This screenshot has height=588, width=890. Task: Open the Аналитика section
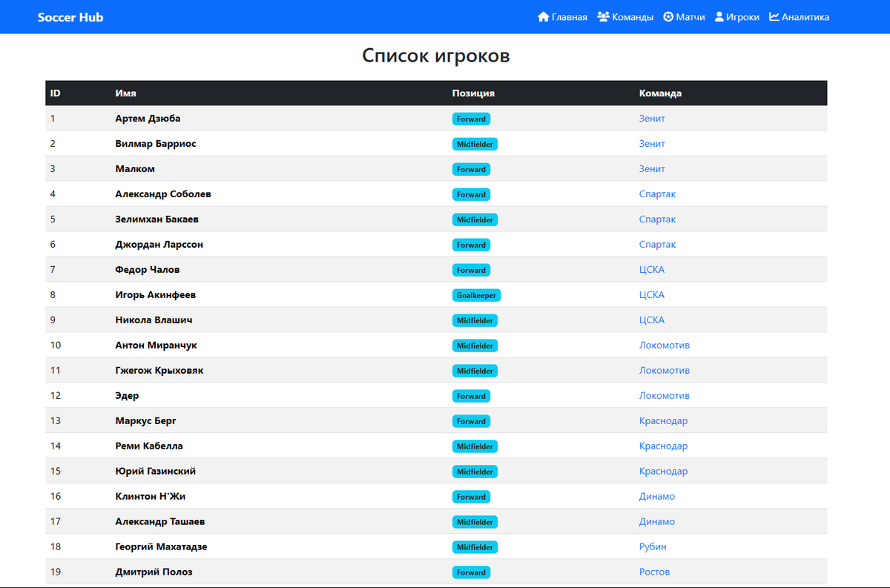click(800, 17)
